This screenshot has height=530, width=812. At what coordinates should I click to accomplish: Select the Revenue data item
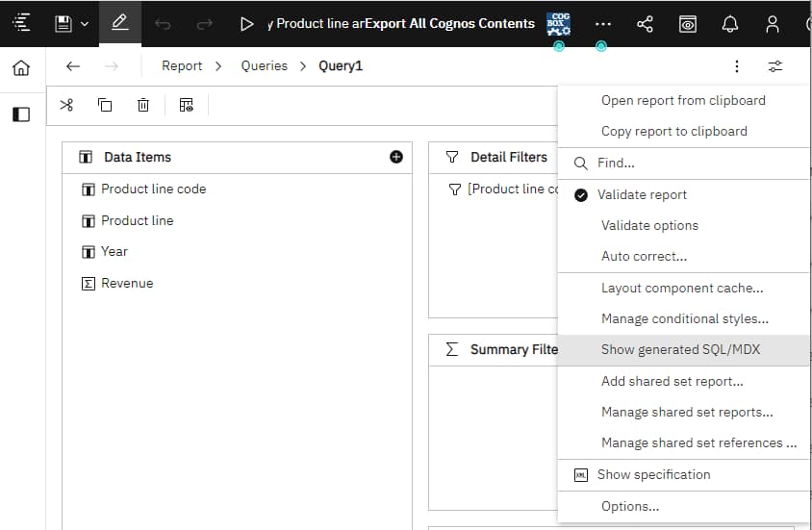pyautogui.click(x=127, y=283)
